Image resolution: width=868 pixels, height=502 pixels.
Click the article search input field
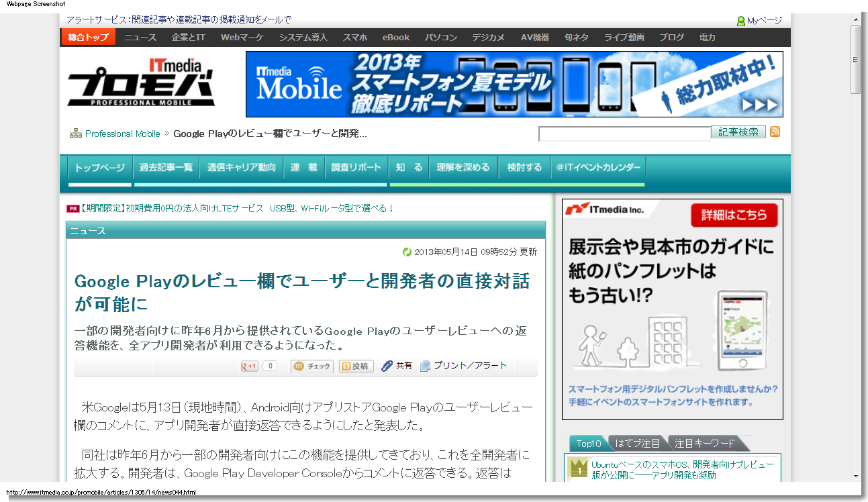[x=624, y=134]
